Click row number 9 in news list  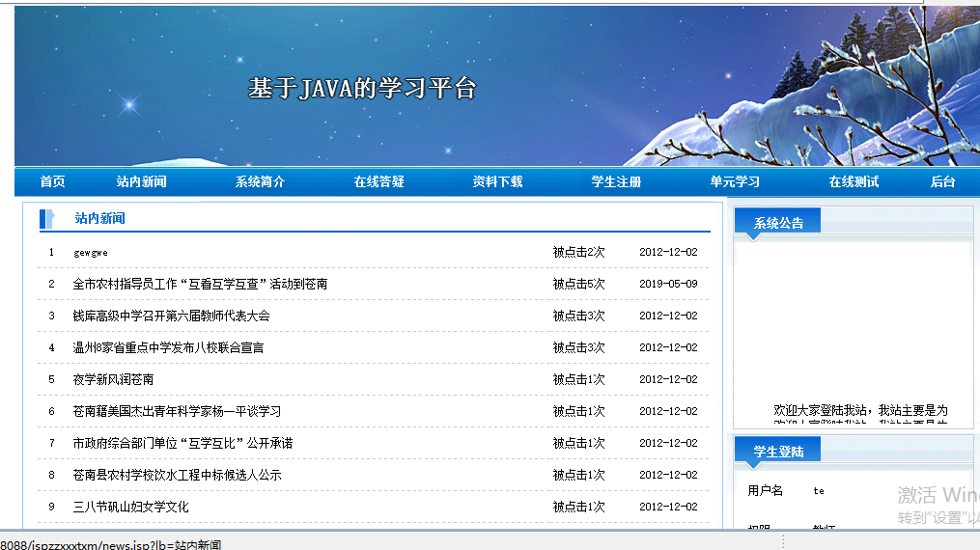(51, 507)
